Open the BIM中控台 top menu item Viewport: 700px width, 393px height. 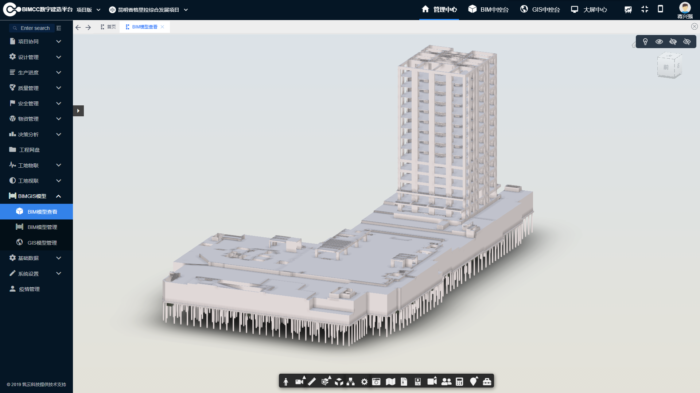[x=488, y=9]
